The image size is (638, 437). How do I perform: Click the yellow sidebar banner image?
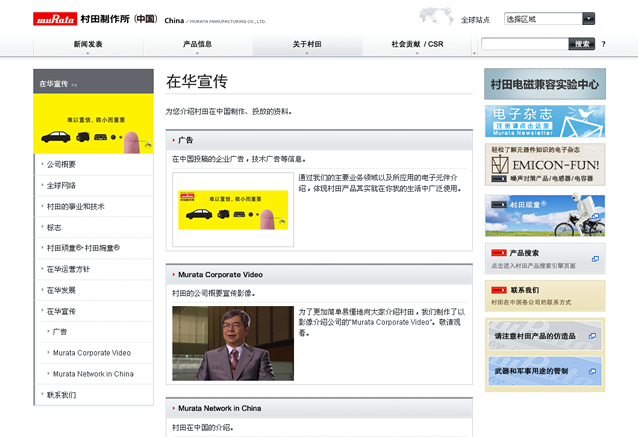click(x=94, y=124)
